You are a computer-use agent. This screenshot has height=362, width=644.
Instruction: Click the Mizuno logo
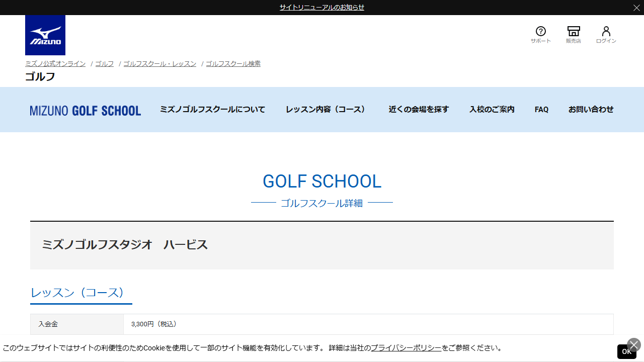pos(45,35)
